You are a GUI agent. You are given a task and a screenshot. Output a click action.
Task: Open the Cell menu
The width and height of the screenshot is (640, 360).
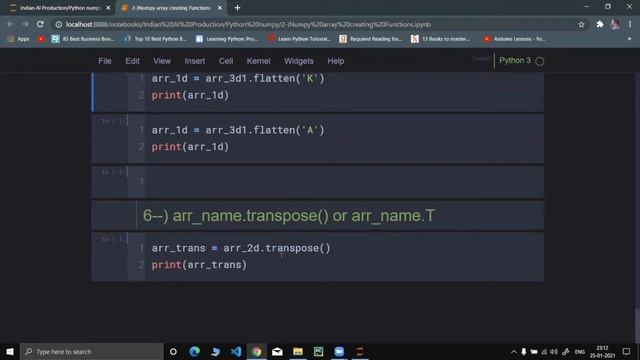pos(226,61)
